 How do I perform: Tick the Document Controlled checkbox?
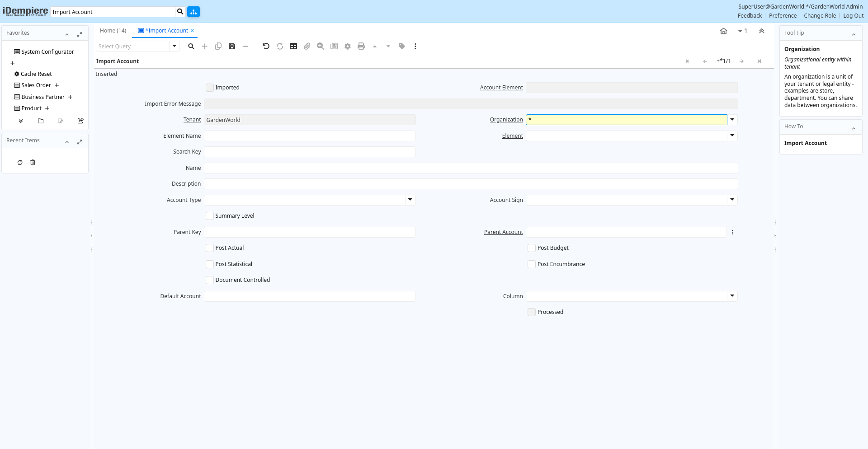(x=210, y=280)
